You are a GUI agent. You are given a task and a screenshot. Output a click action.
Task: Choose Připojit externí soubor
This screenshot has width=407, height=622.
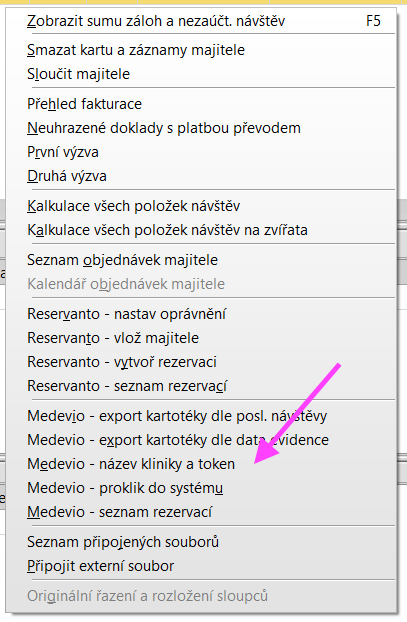pos(201,566)
